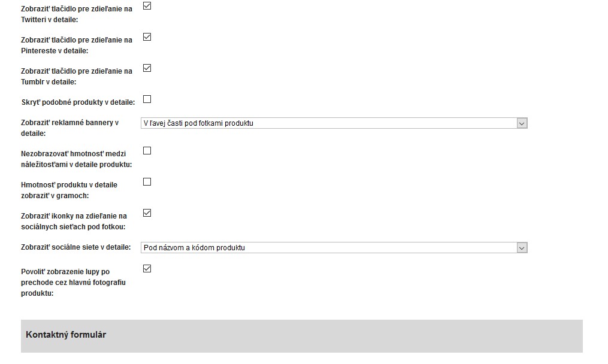Click the Twitter sharing label text
The width and height of the screenshot is (608, 364).
[77, 14]
